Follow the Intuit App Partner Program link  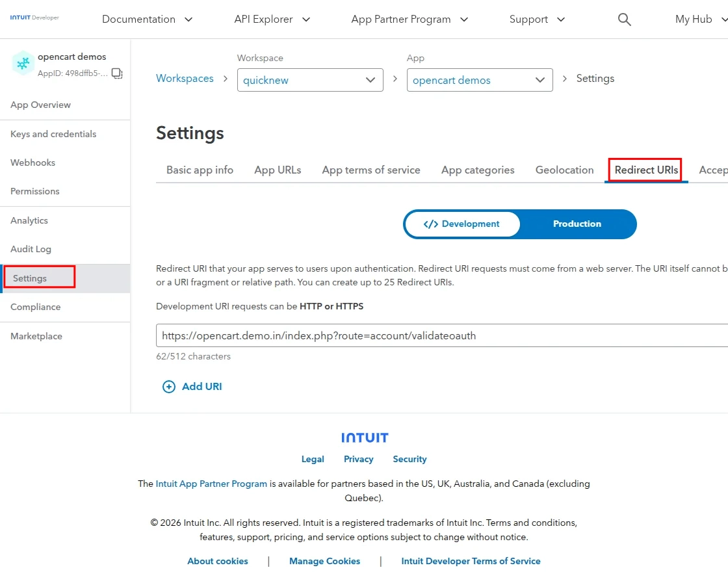(x=211, y=484)
